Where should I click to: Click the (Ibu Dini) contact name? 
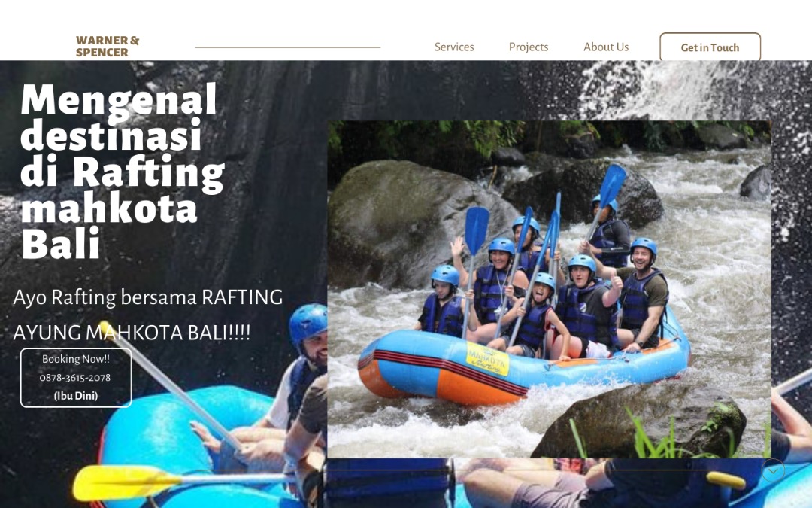pyautogui.click(x=76, y=396)
